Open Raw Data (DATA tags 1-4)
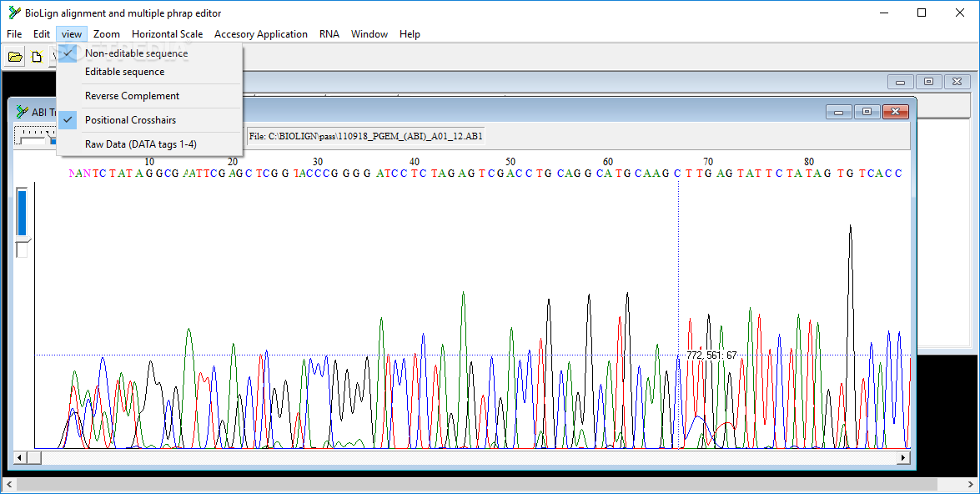The width and height of the screenshot is (980, 494). click(x=148, y=144)
